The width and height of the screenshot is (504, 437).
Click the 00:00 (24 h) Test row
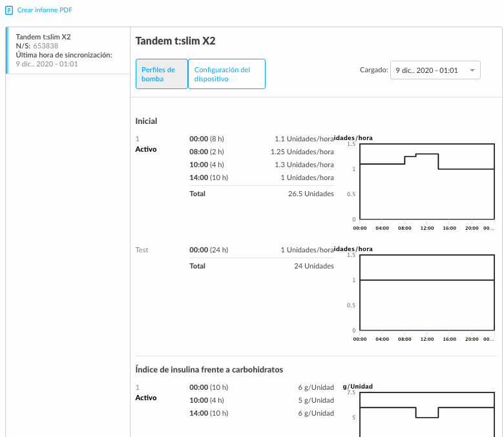[x=261, y=250]
